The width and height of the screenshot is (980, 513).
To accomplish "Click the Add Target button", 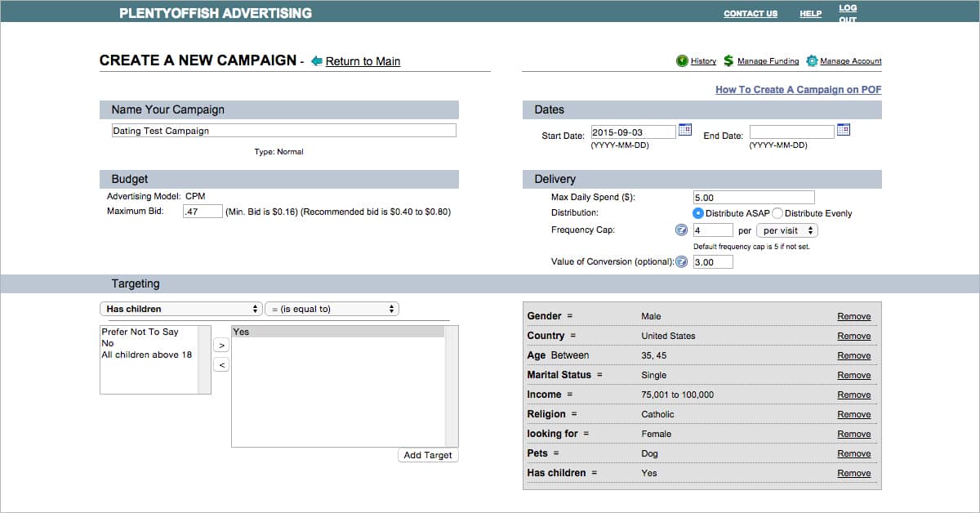I will pos(428,455).
